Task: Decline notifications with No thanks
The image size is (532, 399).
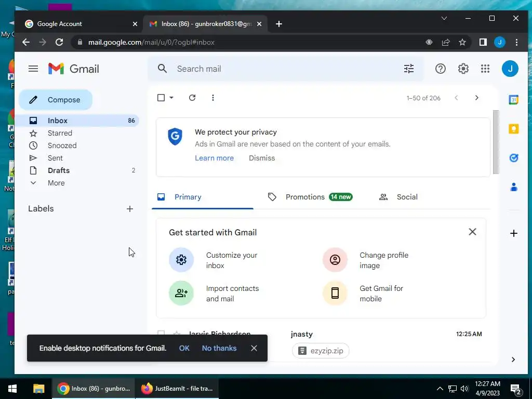Action: point(219,348)
